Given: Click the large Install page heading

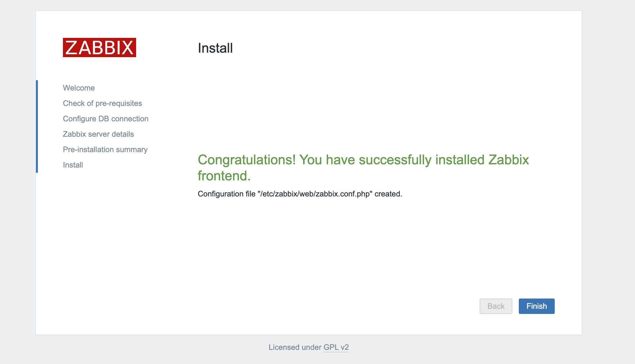Looking at the screenshot, I should [x=215, y=48].
